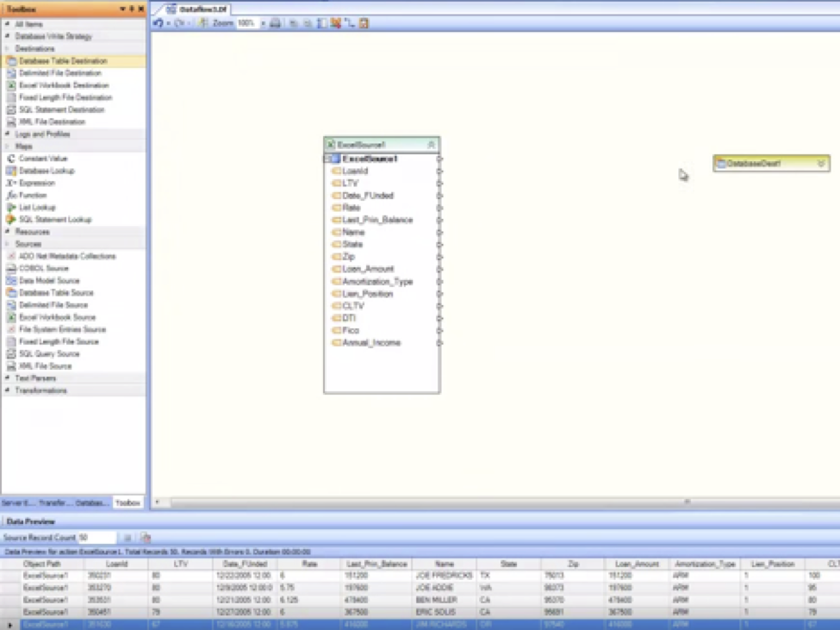Image resolution: width=840 pixels, height=630 pixels.
Task: Select SQL Statement Lookup tool
Action: [x=54, y=220]
